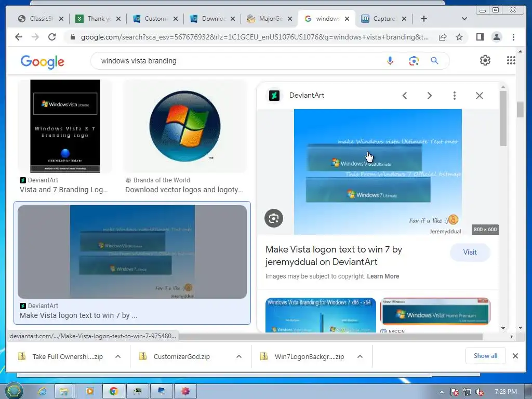
Task: Search by image with Google Lens icon
Action: point(414,61)
